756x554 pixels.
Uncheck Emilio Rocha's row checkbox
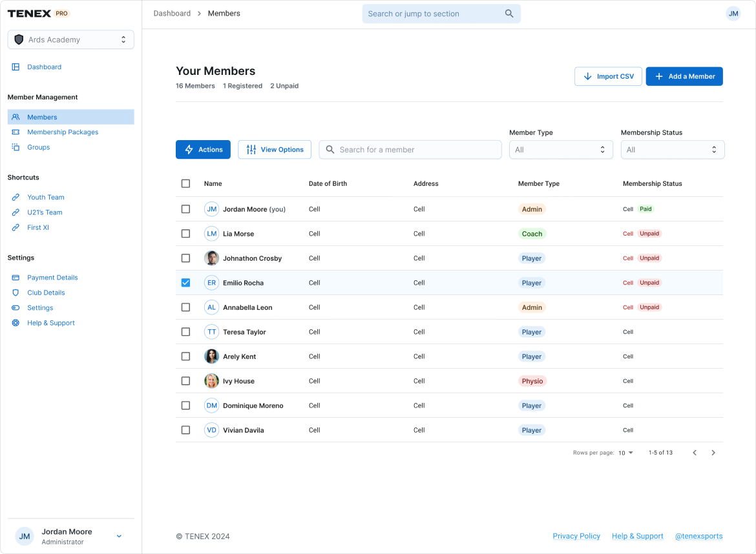[x=185, y=283]
